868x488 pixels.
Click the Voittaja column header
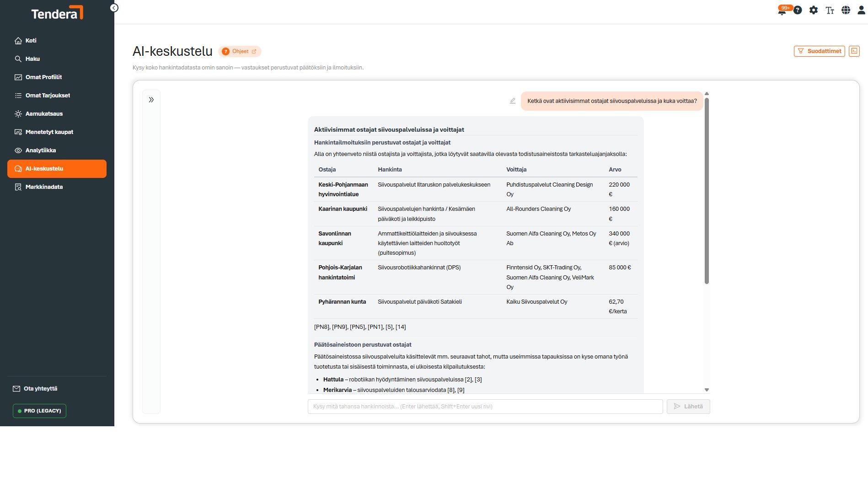click(x=516, y=170)
